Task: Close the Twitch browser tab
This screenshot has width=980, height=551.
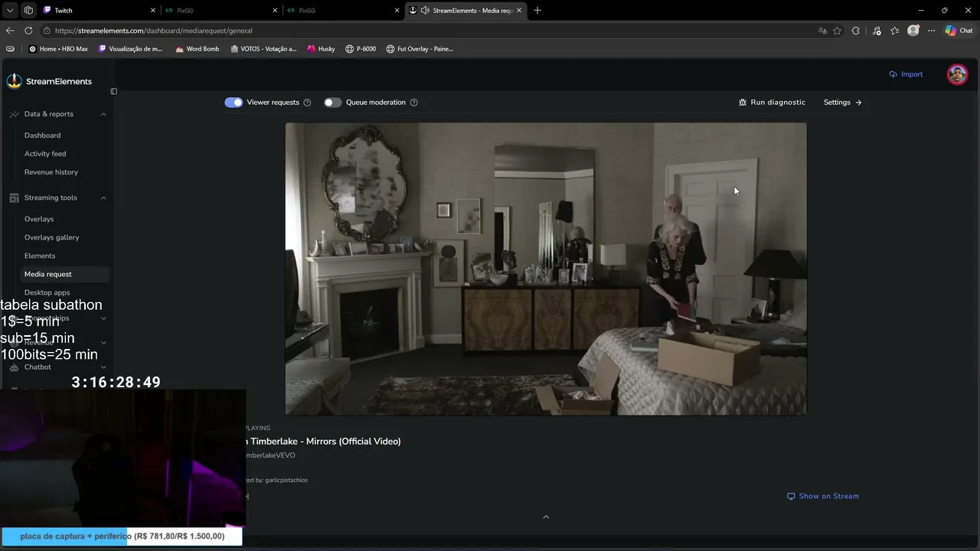Action: tap(152, 11)
